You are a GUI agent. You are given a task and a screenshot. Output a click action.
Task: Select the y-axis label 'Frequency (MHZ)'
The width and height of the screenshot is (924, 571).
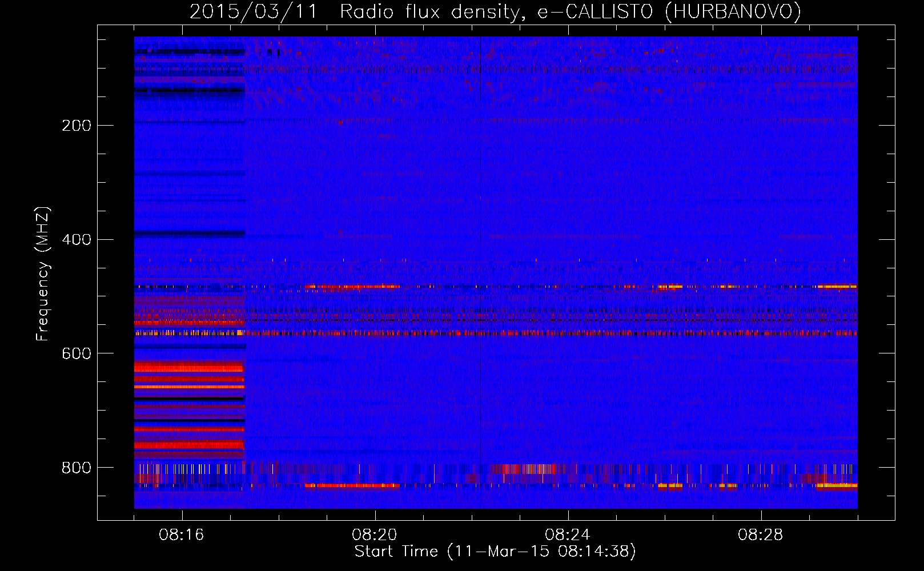[x=43, y=274]
